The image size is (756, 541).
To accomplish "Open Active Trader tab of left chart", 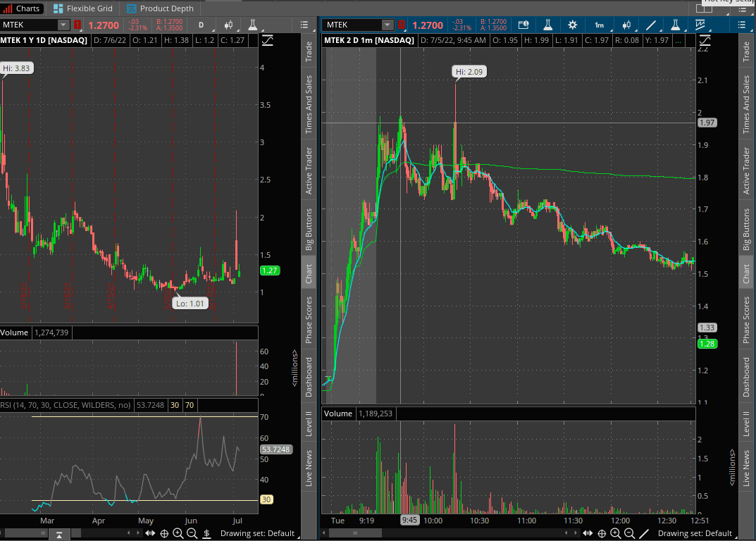I will pos(309,170).
